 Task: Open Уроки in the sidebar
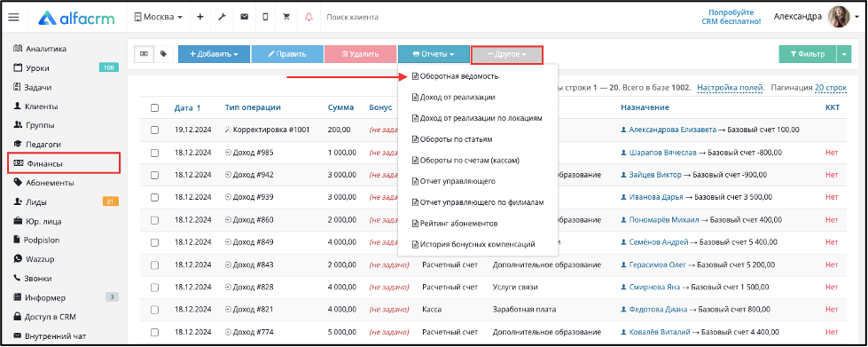coord(37,68)
